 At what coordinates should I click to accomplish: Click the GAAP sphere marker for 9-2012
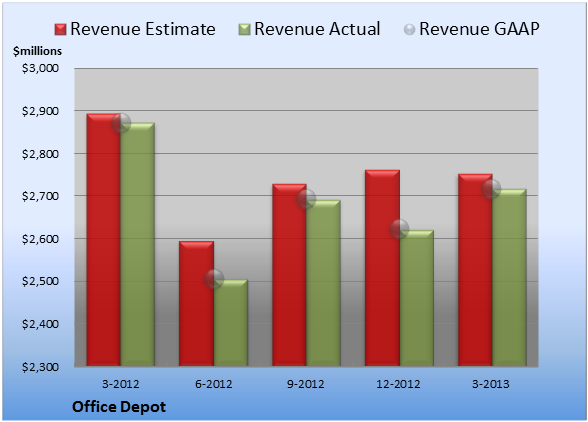tap(306, 199)
